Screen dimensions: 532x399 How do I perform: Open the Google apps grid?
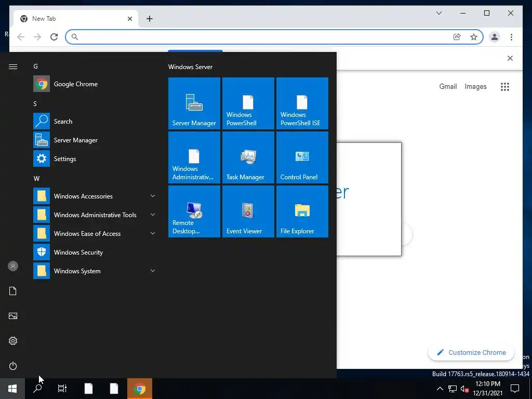click(x=505, y=87)
